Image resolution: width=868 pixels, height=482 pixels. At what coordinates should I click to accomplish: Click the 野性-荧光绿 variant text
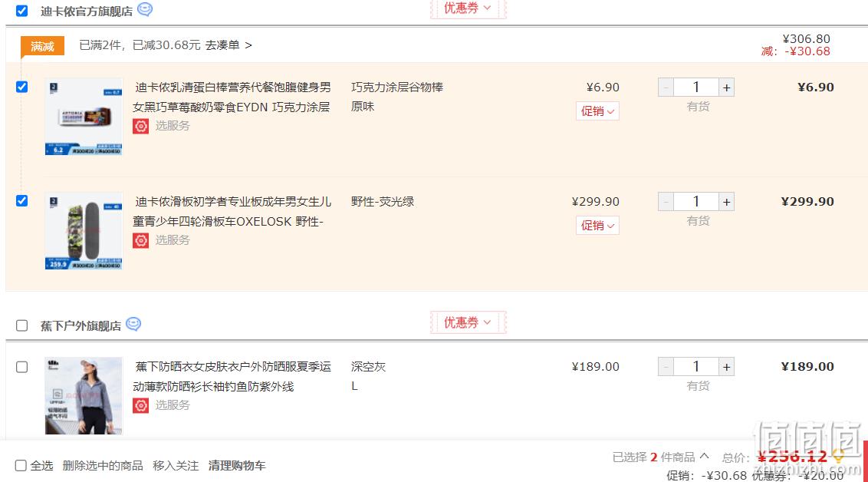(x=383, y=202)
